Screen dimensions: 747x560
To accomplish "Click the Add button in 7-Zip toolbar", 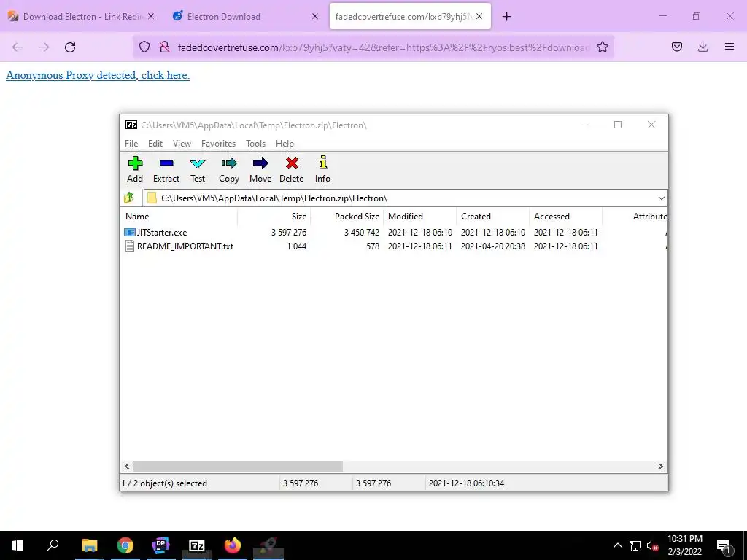I will [135, 169].
